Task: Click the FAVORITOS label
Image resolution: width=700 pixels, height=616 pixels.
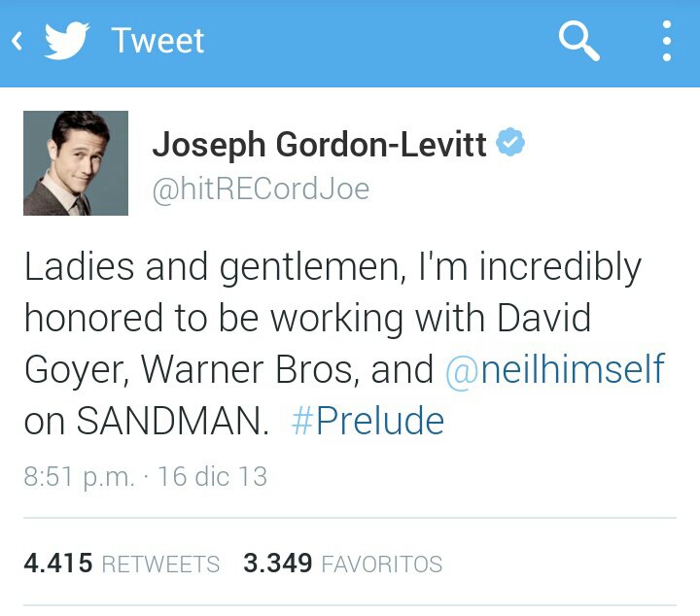Action: coord(382,564)
